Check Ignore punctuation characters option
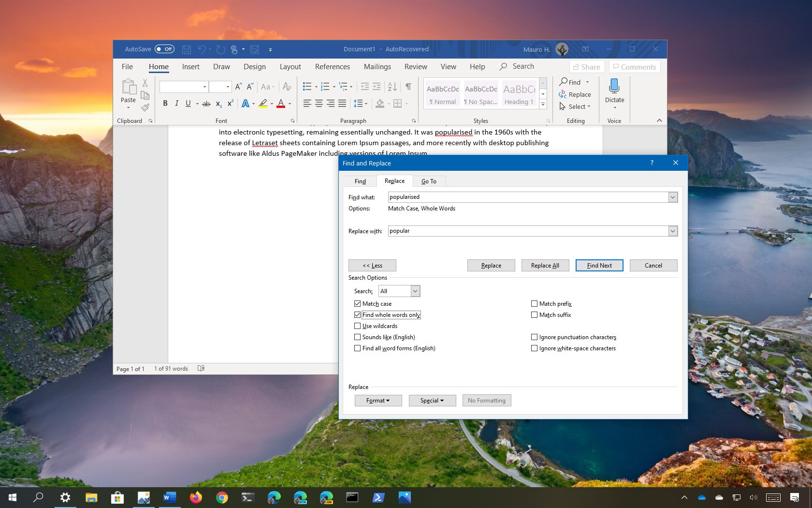Image resolution: width=812 pixels, height=508 pixels. pos(534,337)
